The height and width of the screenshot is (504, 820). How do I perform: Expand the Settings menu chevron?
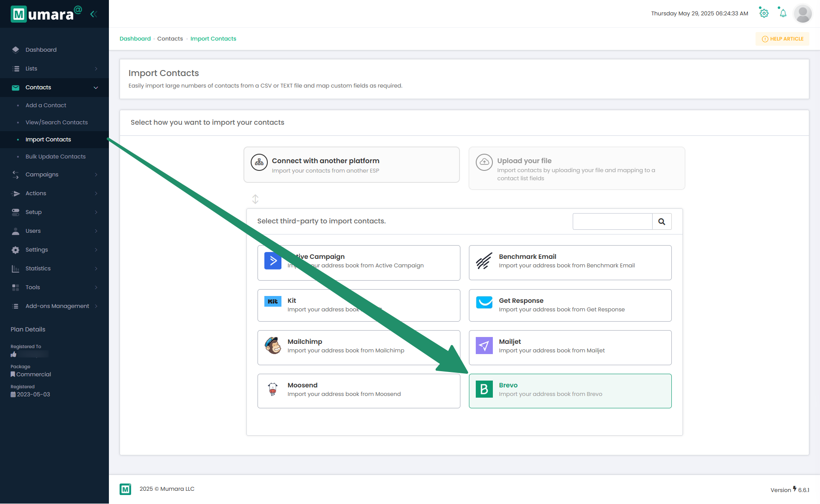point(96,250)
